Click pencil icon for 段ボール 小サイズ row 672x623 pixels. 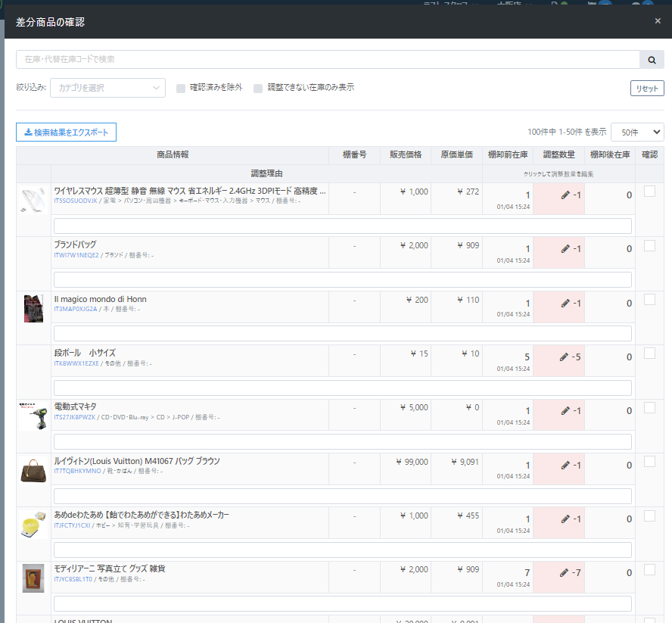564,357
